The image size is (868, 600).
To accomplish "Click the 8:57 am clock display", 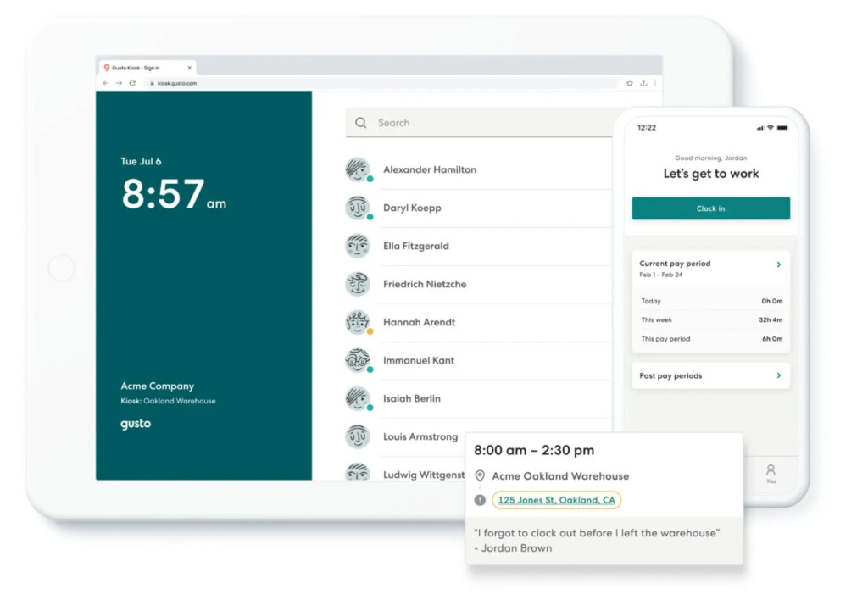I will click(174, 194).
